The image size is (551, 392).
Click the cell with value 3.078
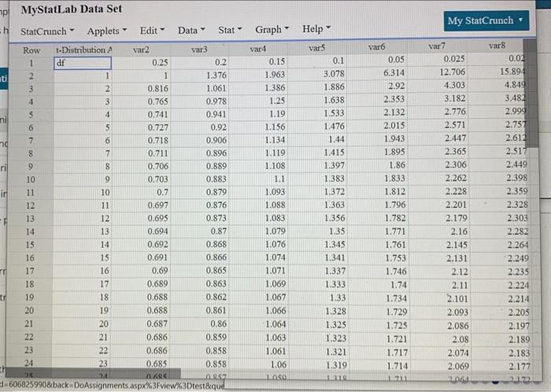click(317, 74)
